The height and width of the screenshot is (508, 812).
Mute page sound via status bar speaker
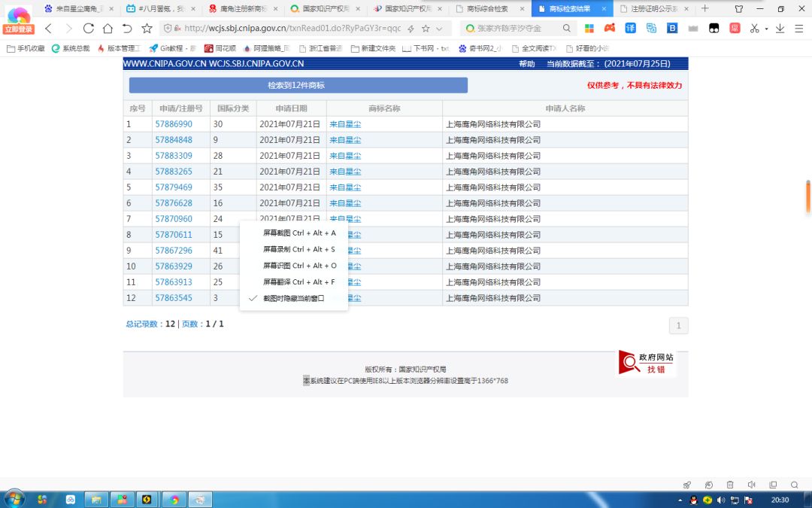coord(751,485)
